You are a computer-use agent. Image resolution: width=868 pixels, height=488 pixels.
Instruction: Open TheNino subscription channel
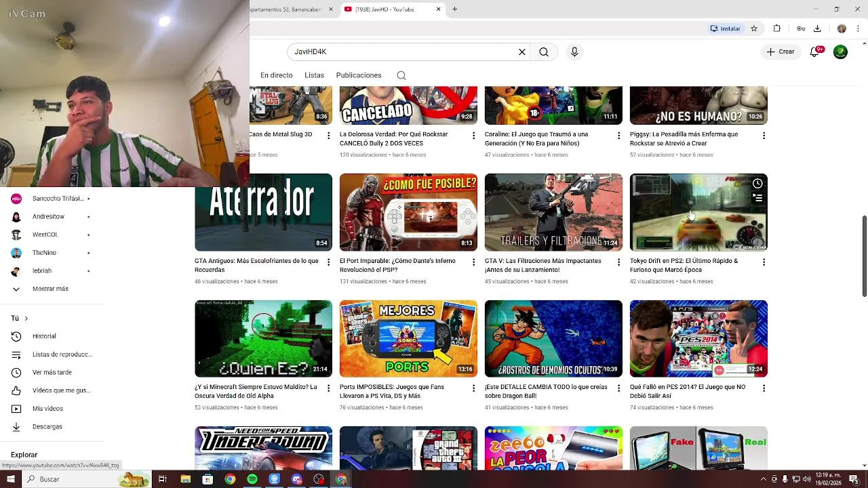(51, 253)
